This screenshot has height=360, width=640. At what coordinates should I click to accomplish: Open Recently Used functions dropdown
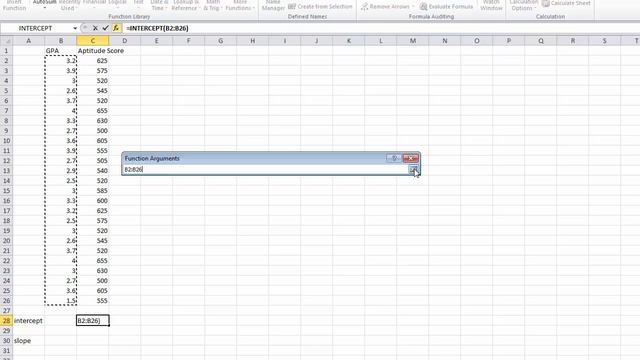pos(69,5)
